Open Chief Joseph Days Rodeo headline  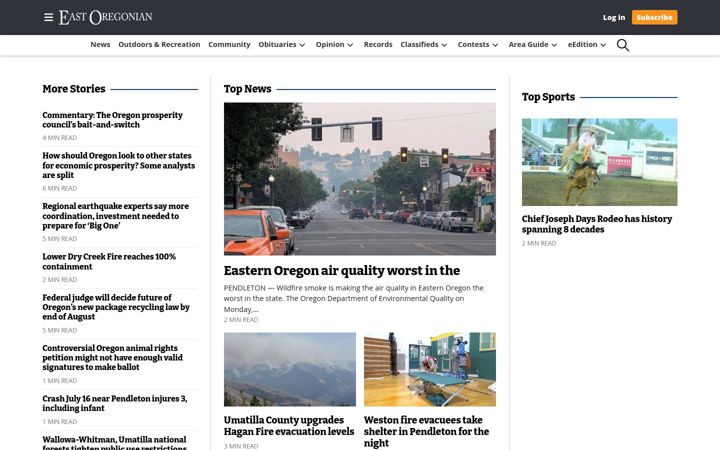(x=596, y=224)
